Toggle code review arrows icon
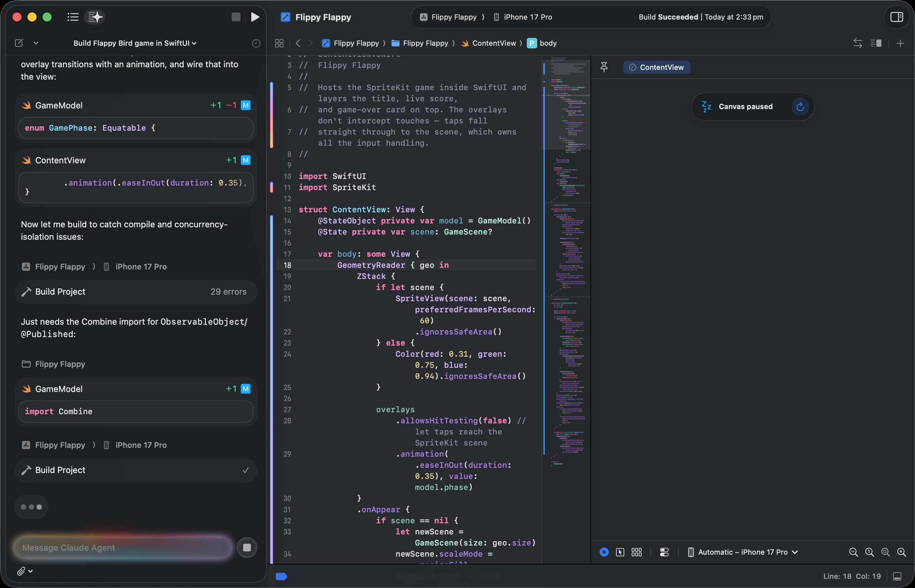 pos(858,43)
